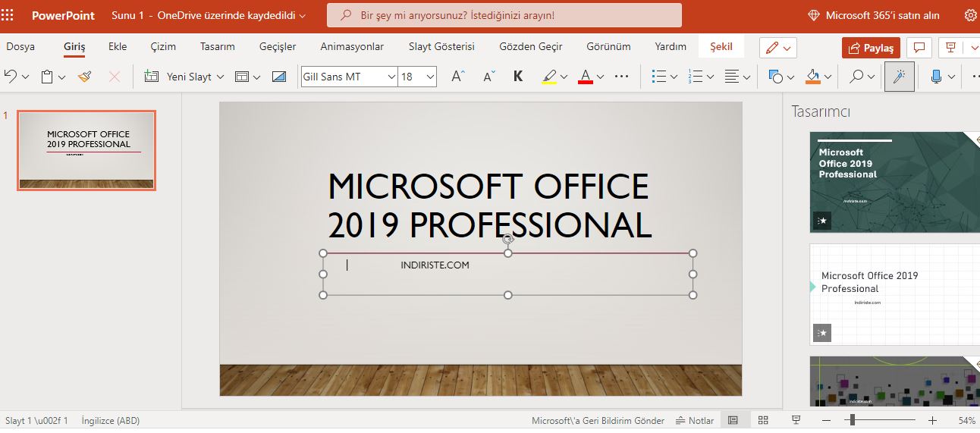
Task: Click the Dictate microphone icon
Action: 937,77
